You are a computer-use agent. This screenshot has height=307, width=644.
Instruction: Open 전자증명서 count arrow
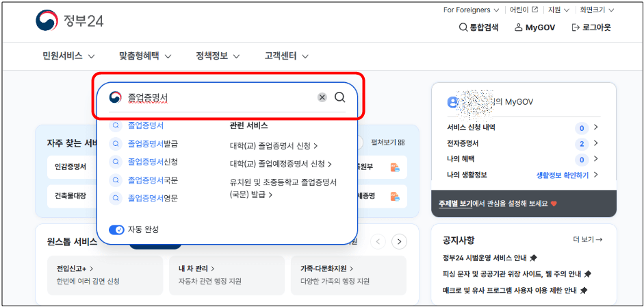596,143
